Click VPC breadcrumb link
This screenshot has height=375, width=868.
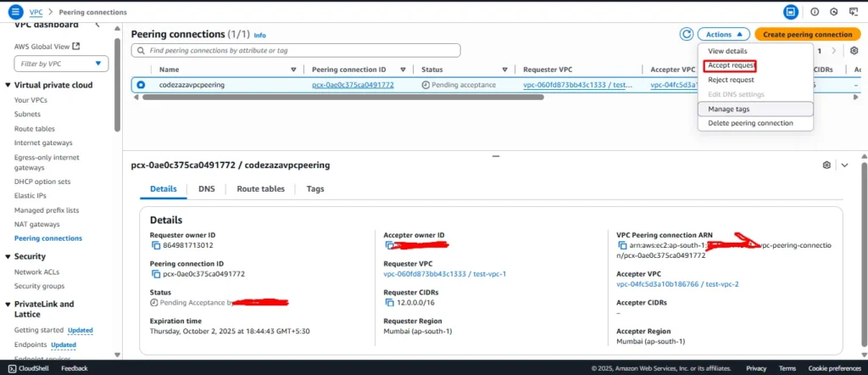click(x=36, y=12)
